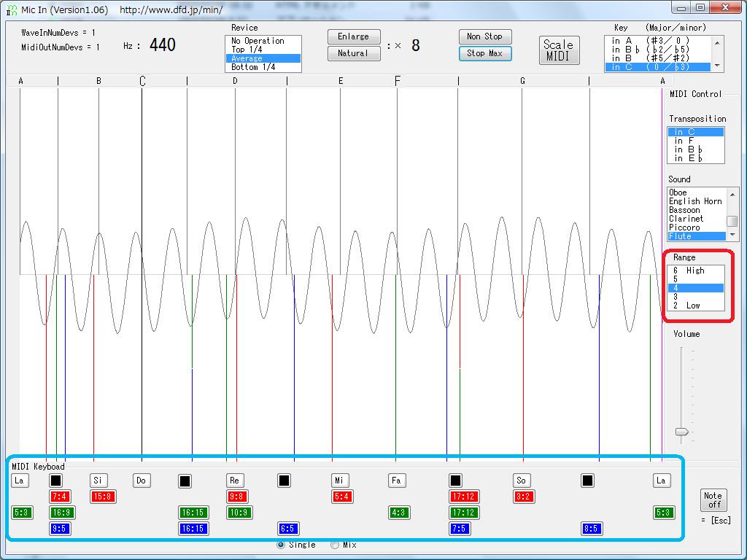Choose Bassoon in the Sound list
Screen dimensions: 747x560
coord(697,210)
